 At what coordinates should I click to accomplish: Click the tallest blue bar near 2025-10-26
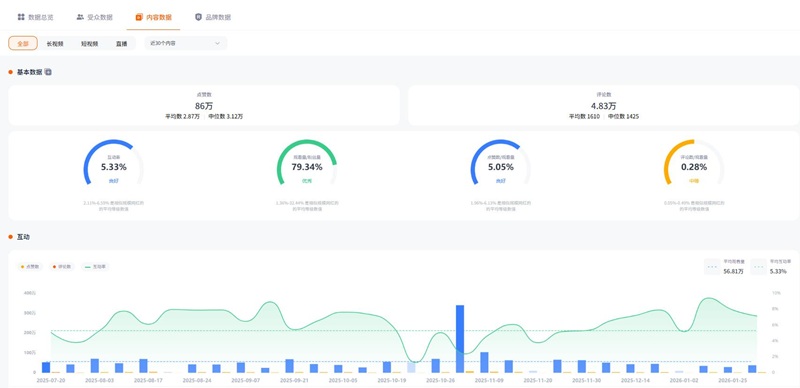point(460,338)
